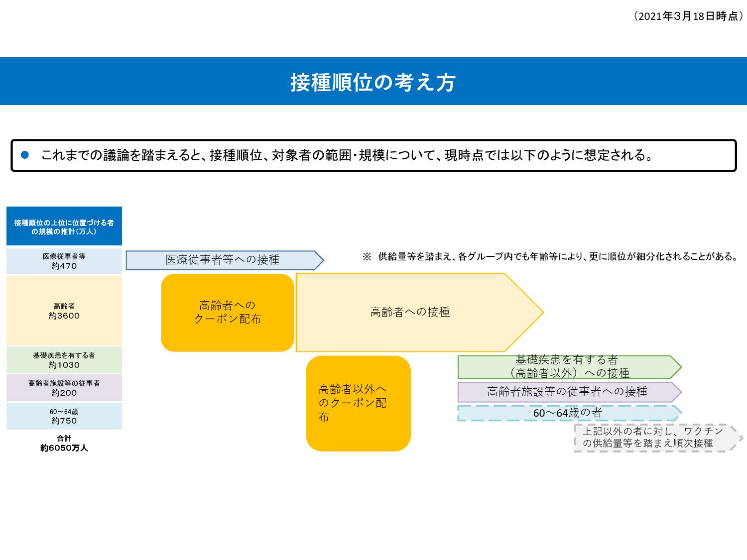747x560 pixels.
Task: Click the 高齢者以外へのクーポン配布 orange box
Action: (358, 404)
